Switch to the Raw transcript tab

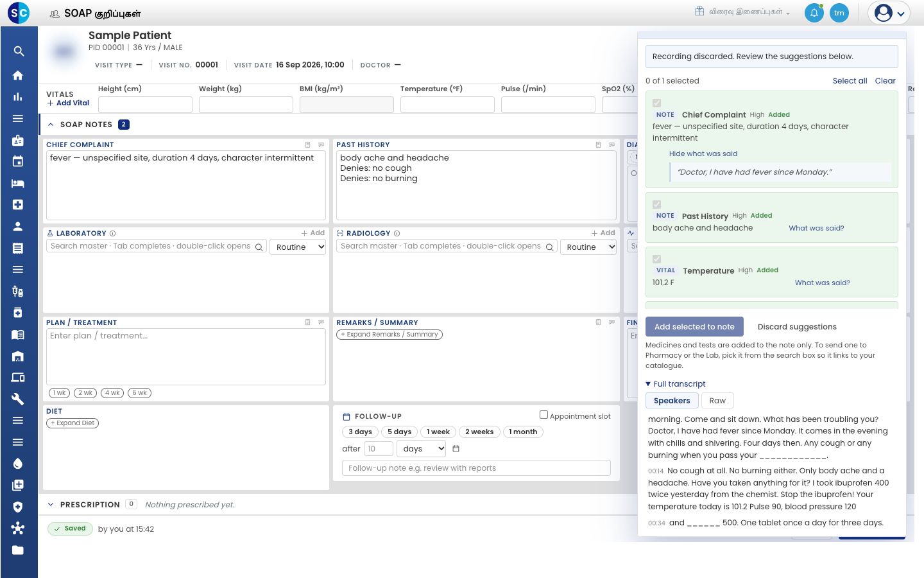tap(717, 401)
